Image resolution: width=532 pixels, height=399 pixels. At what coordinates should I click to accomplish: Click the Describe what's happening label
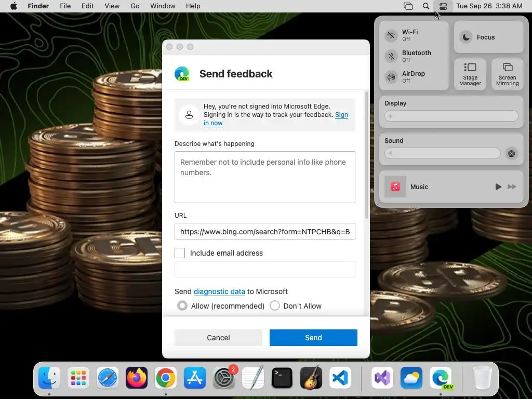(215, 144)
